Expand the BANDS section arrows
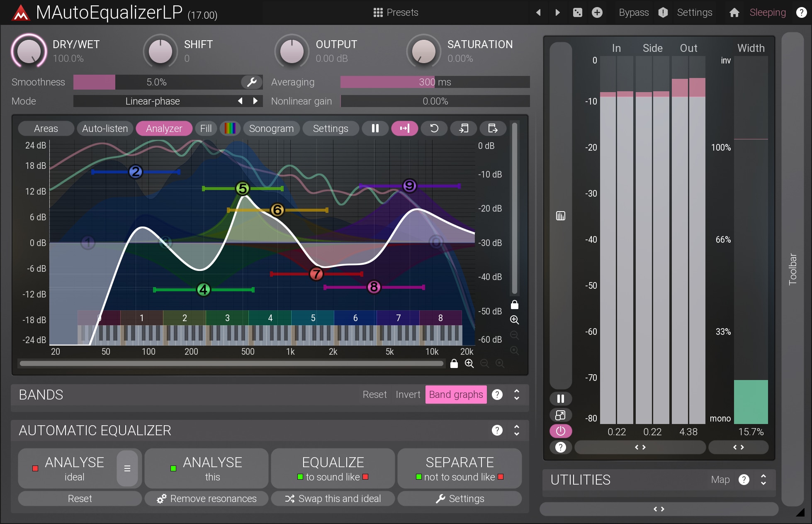The image size is (812, 524). click(x=517, y=395)
